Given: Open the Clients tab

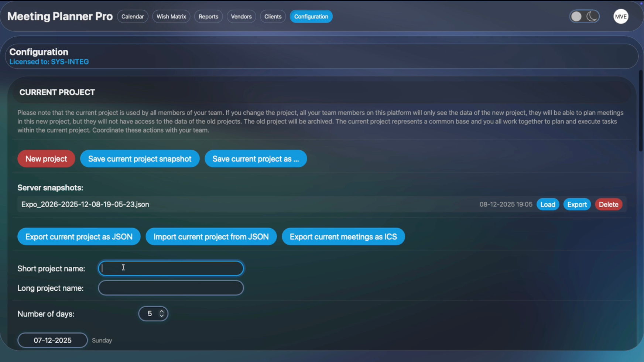Looking at the screenshot, I should [273, 17].
